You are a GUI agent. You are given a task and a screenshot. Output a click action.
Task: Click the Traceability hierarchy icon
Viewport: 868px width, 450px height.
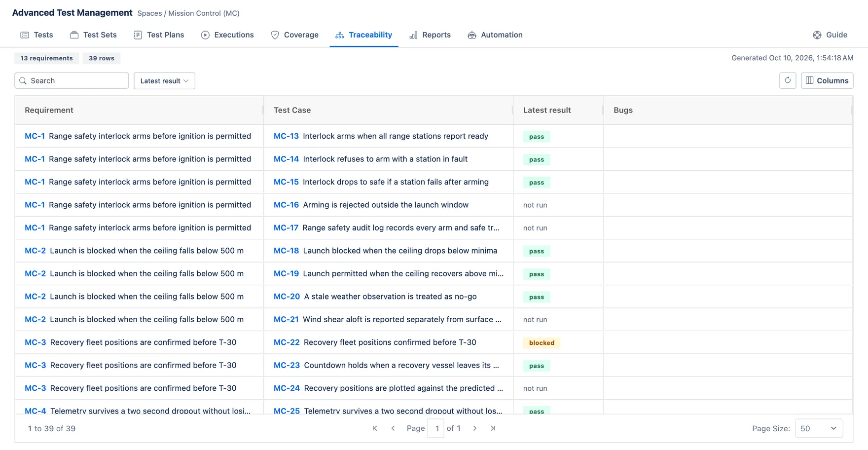pyautogui.click(x=340, y=35)
